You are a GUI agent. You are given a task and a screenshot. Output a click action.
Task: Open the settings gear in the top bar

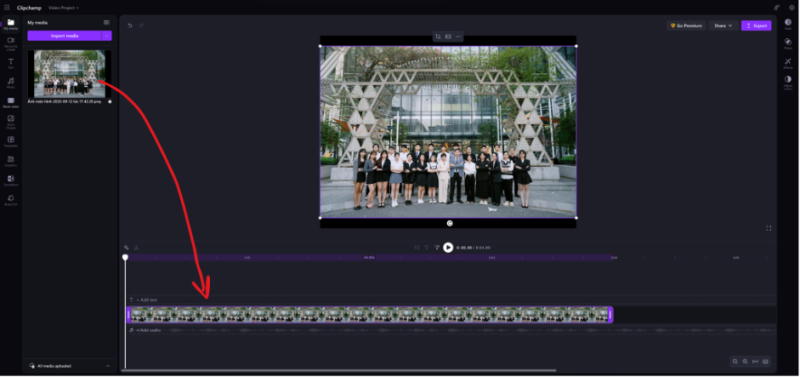(792, 8)
